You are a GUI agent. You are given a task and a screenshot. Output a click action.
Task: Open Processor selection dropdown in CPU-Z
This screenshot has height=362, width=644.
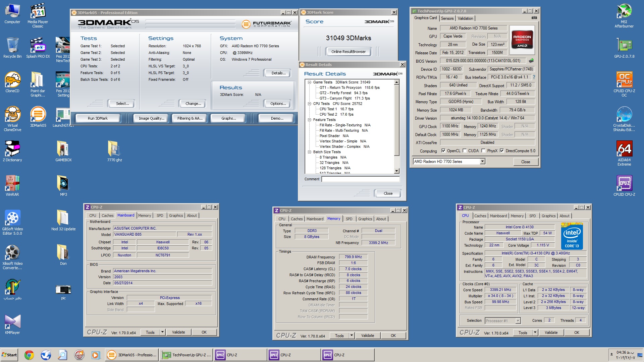click(518, 321)
